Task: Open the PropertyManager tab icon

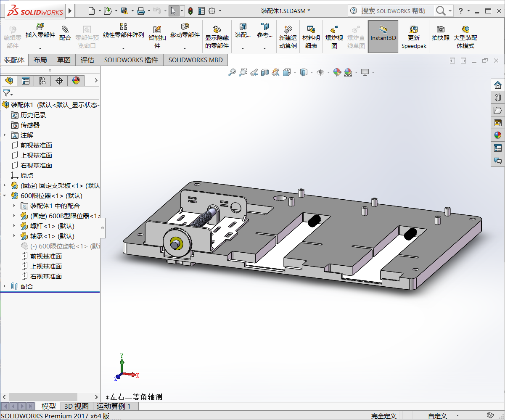Action: click(x=26, y=80)
